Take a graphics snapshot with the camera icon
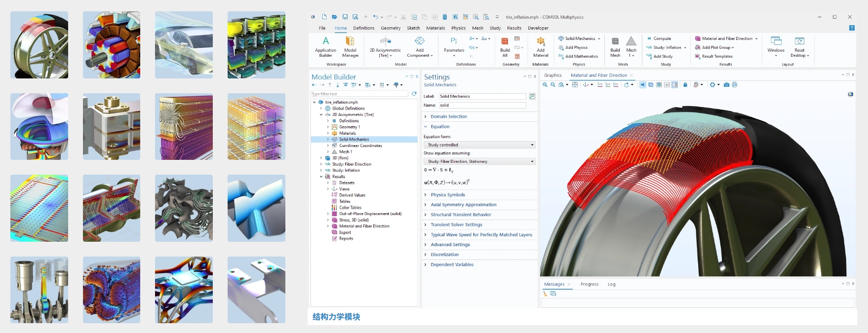Image resolution: width=868 pixels, height=333 pixels. 726,85
